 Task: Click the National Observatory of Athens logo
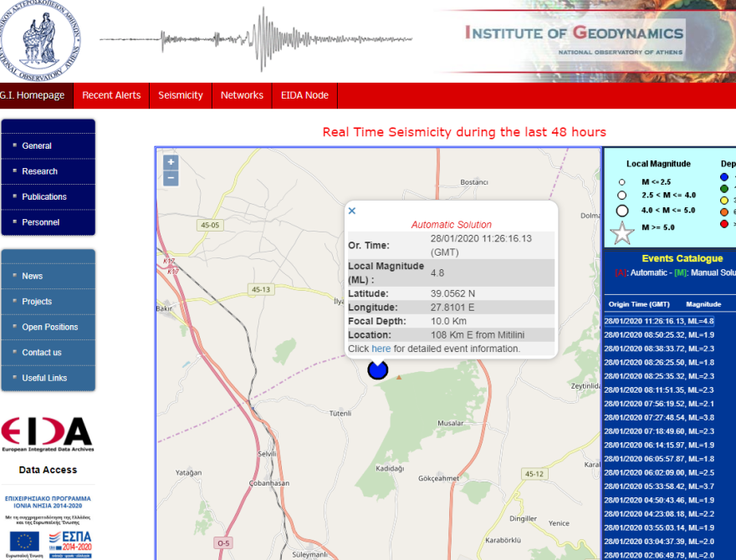[40, 39]
